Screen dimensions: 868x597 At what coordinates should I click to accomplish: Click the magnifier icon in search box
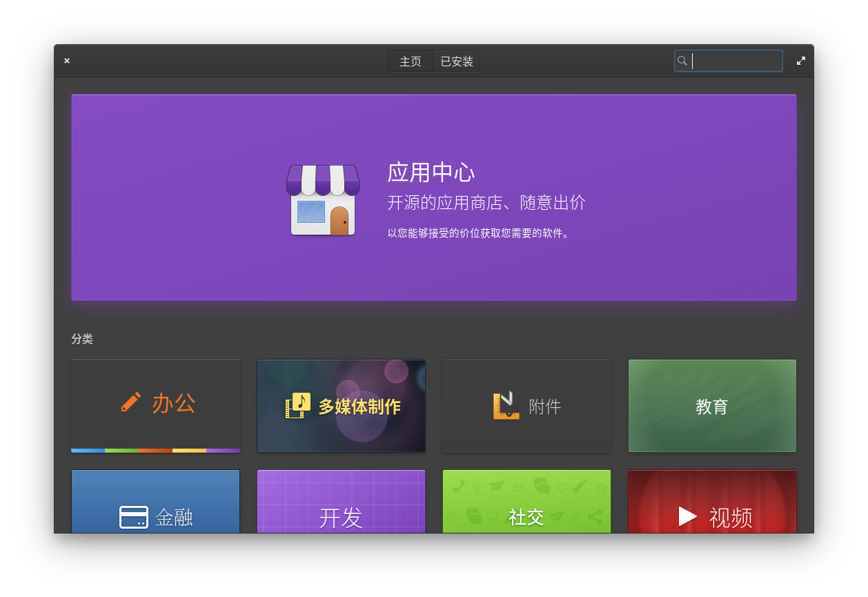[x=682, y=61]
